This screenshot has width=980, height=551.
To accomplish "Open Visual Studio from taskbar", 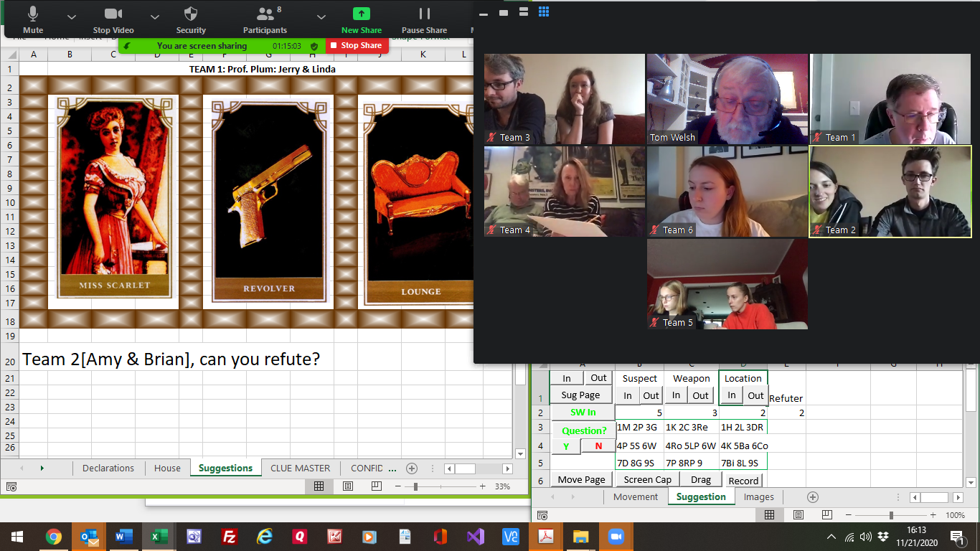I will [476, 537].
